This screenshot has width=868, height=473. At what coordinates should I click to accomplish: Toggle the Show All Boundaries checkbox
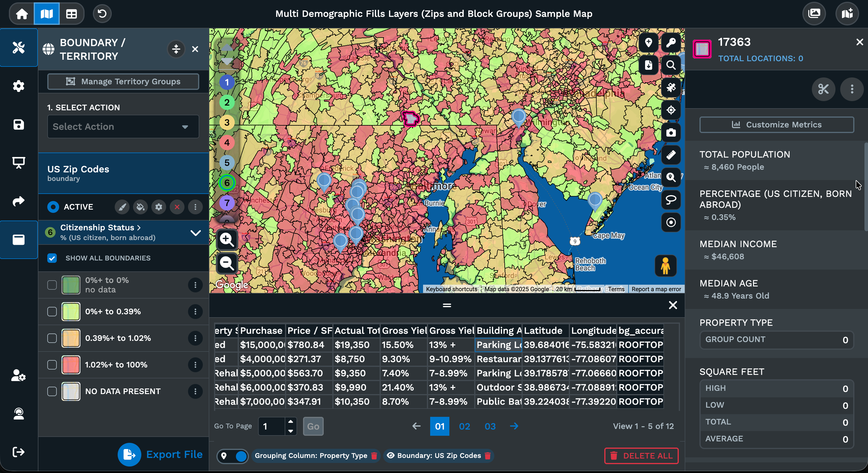point(52,258)
